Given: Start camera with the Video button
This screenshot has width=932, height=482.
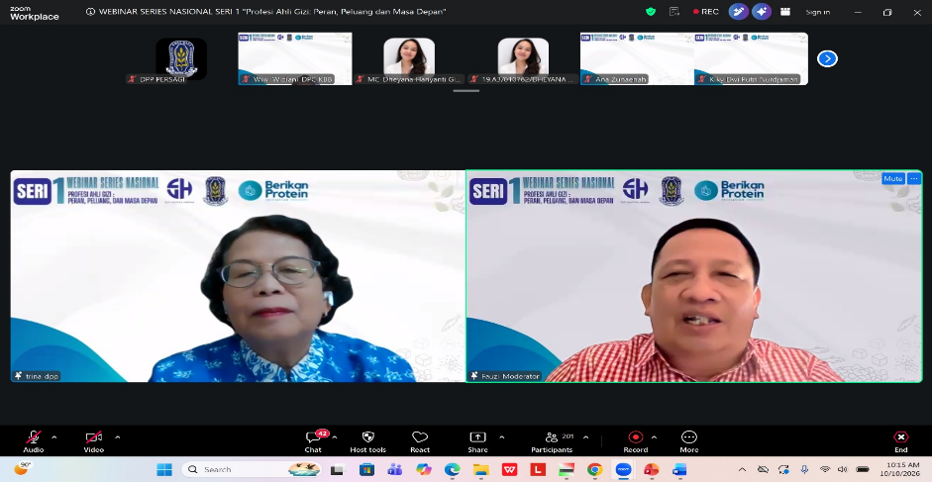Looking at the screenshot, I should pos(93,442).
